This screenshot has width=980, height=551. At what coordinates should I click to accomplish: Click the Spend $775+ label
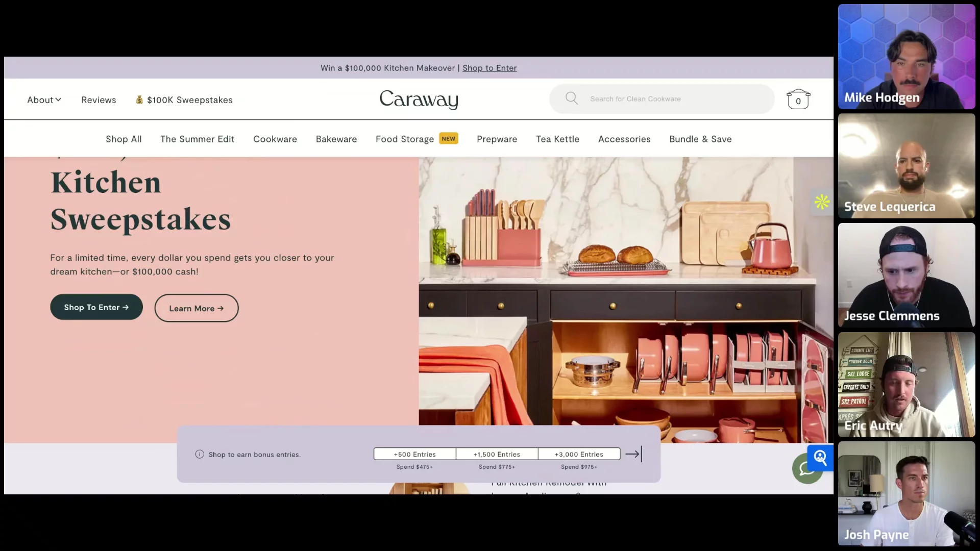(x=497, y=467)
